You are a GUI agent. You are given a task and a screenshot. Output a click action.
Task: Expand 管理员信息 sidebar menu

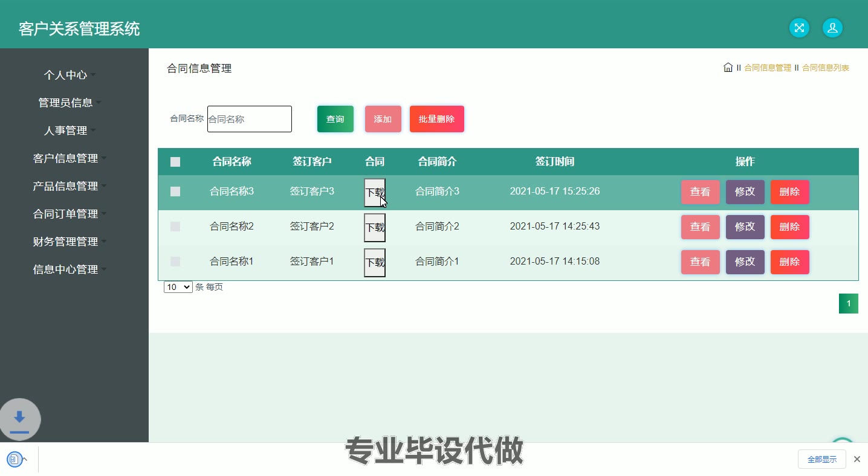(x=70, y=103)
